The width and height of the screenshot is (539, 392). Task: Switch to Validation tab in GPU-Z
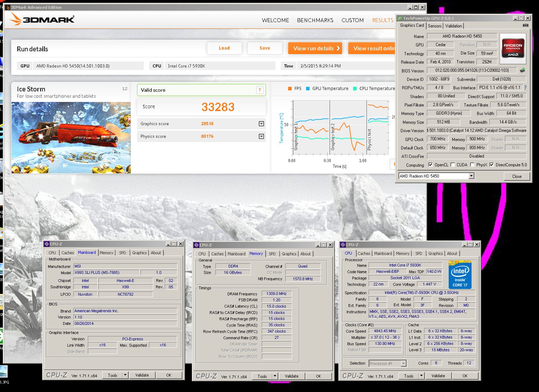click(x=454, y=26)
